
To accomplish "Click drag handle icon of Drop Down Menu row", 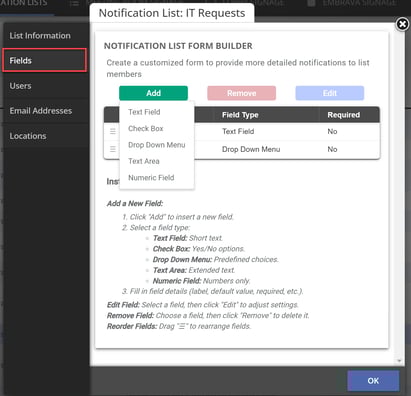I will coord(113,149).
